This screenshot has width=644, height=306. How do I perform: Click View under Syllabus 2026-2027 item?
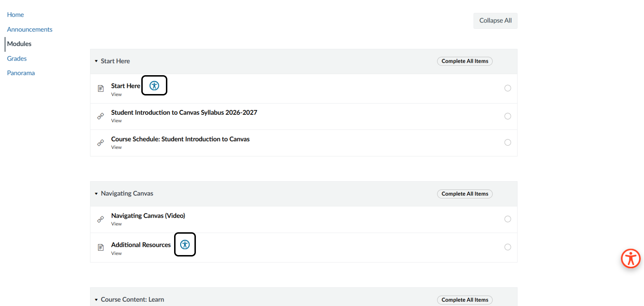pos(116,121)
